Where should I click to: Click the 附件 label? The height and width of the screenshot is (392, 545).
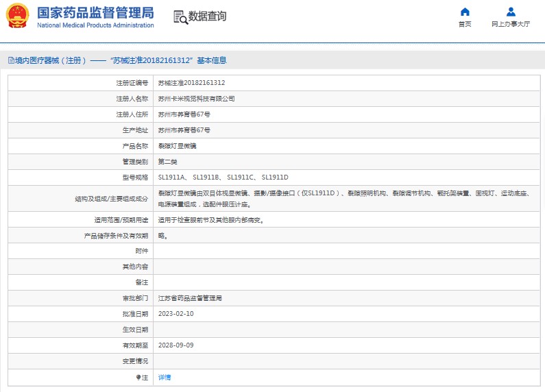pyautogui.click(x=142, y=251)
